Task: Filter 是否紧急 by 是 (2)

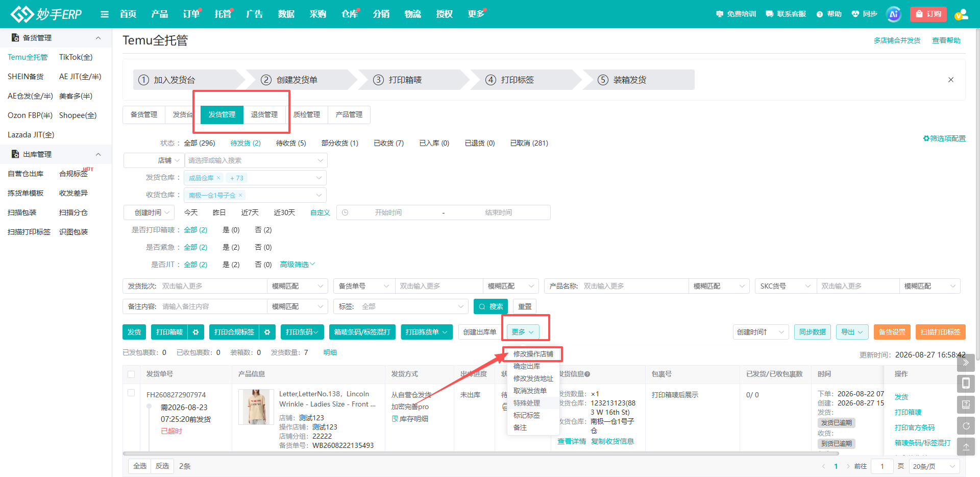Action: tap(231, 247)
